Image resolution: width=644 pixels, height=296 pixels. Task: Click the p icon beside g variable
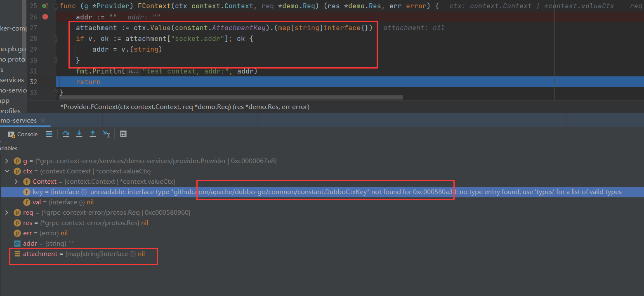[x=17, y=161]
